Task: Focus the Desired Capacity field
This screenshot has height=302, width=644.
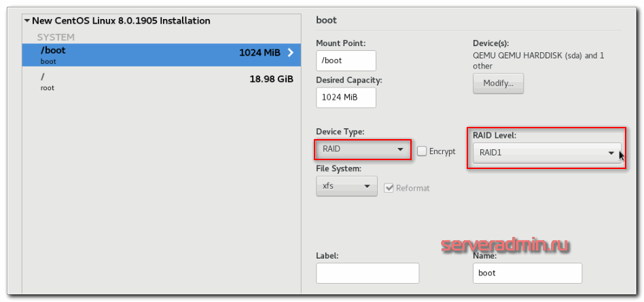Action: (x=346, y=97)
